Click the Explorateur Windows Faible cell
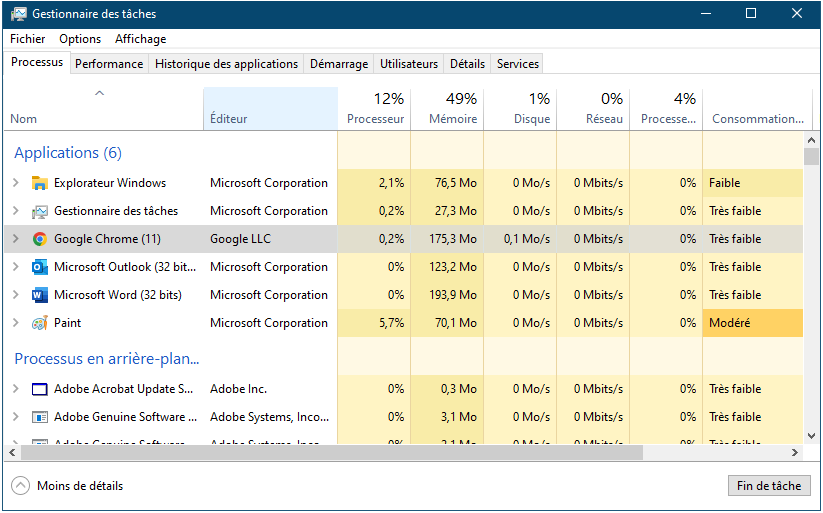This screenshot has height=513, width=823. click(753, 183)
